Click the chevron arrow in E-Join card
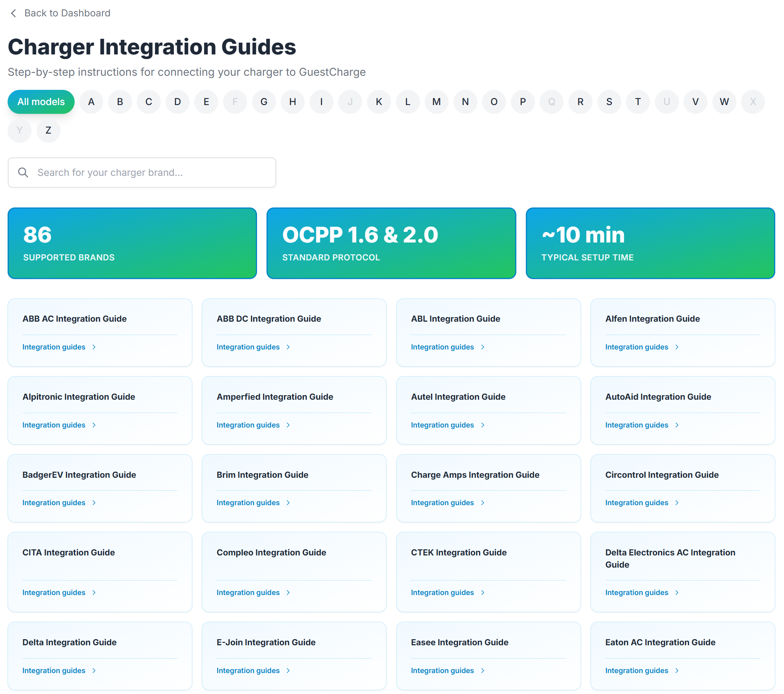The image size is (784, 694). (x=288, y=671)
